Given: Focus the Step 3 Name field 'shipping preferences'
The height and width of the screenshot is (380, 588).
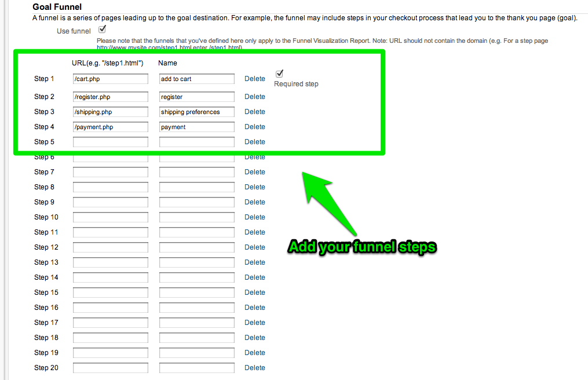Looking at the screenshot, I should click(196, 112).
